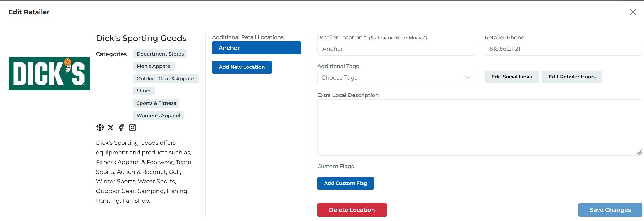Open the Instagram social icon

click(132, 127)
